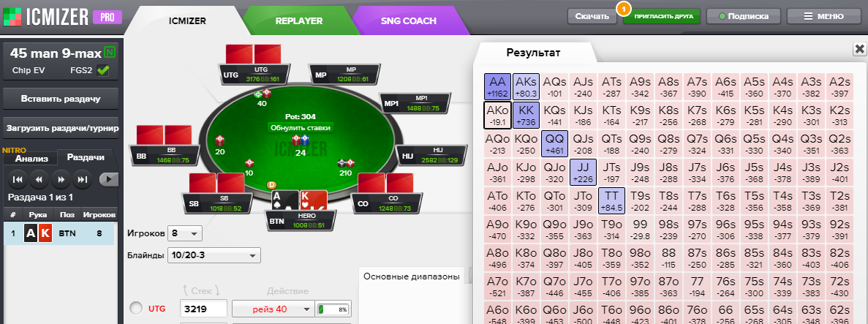Image resolution: width=868 pixels, height=324 pixels.
Task: Click the CO player's red face-down cards
Action: [x=386, y=183]
